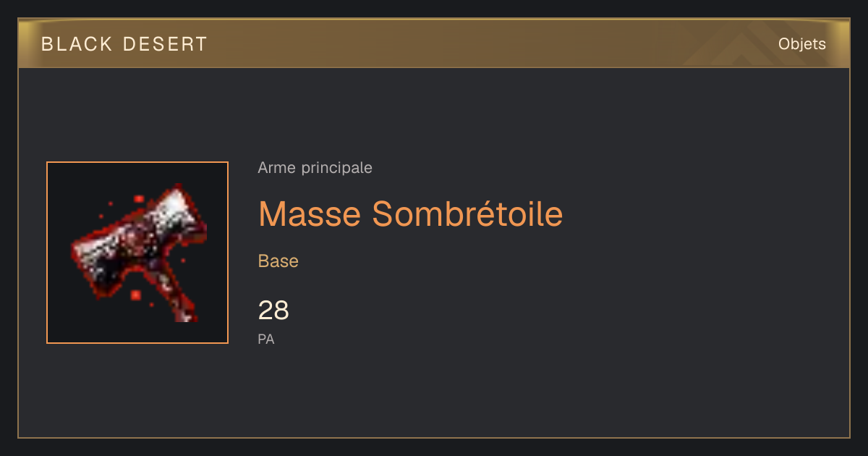Open the BLACK DESERT header title

[x=124, y=44]
